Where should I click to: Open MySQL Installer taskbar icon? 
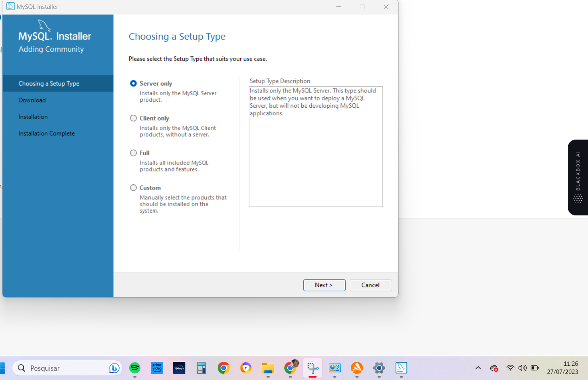[x=401, y=368]
